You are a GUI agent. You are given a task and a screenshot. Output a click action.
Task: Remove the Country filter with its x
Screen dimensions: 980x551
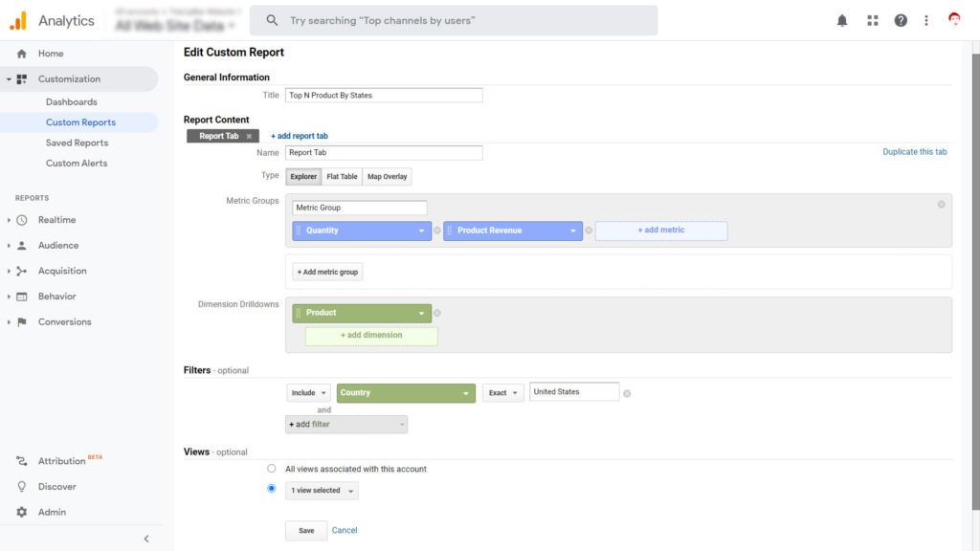point(627,393)
